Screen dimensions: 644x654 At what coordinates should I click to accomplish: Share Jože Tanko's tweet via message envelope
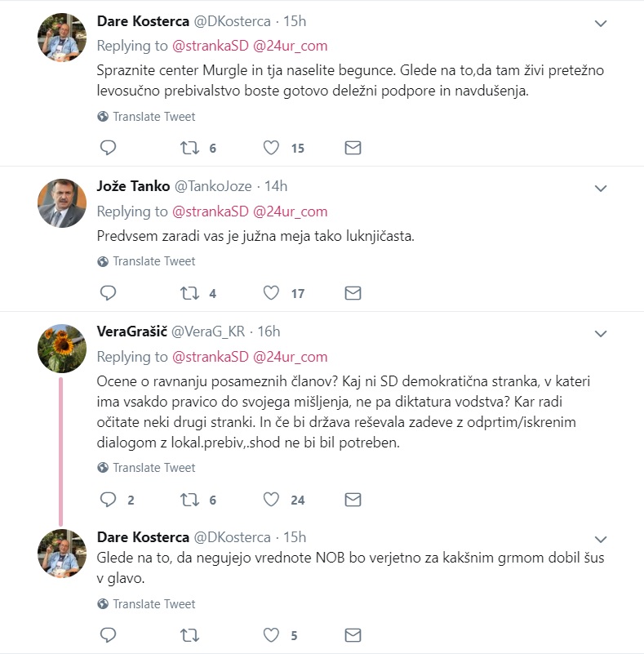point(353,292)
